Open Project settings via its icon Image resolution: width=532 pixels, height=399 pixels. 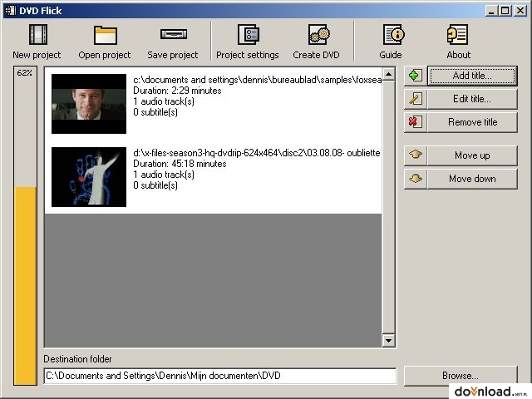click(249, 34)
